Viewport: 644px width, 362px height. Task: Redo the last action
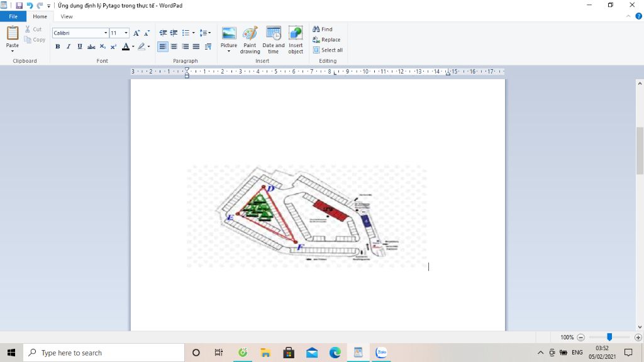[x=40, y=5]
